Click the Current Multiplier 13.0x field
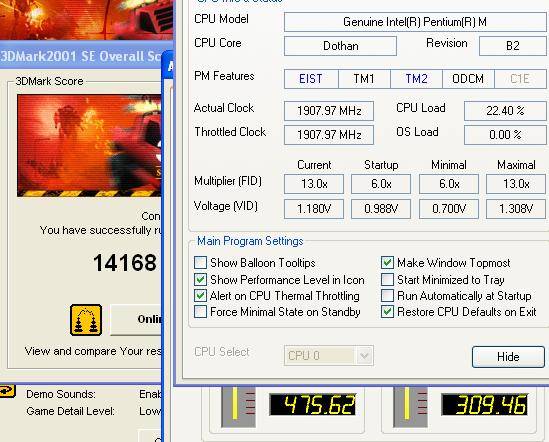 point(314,184)
